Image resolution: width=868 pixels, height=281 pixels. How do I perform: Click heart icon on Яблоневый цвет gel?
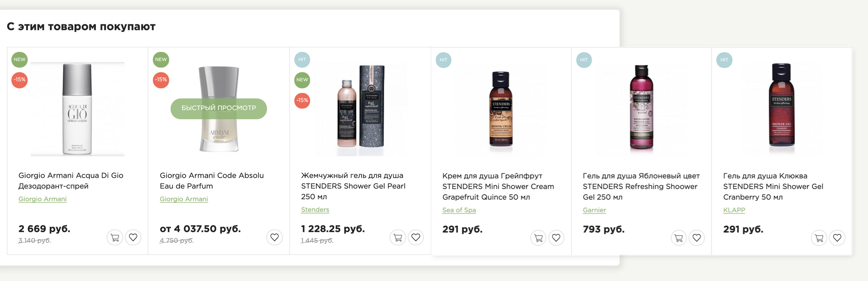click(697, 238)
